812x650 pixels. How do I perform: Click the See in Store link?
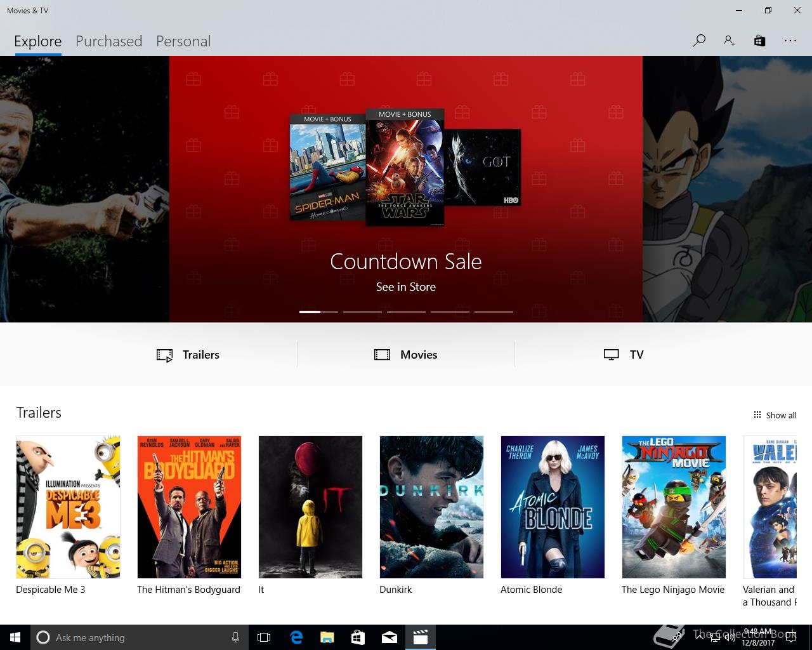[x=406, y=287]
